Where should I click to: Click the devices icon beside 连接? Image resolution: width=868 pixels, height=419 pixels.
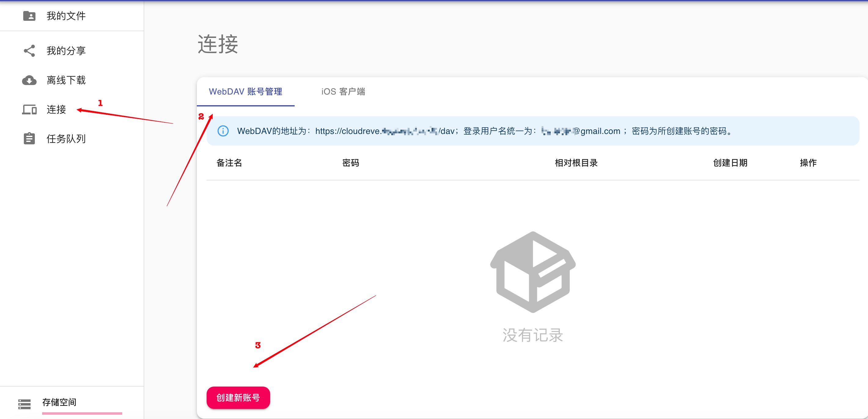pyautogui.click(x=29, y=109)
